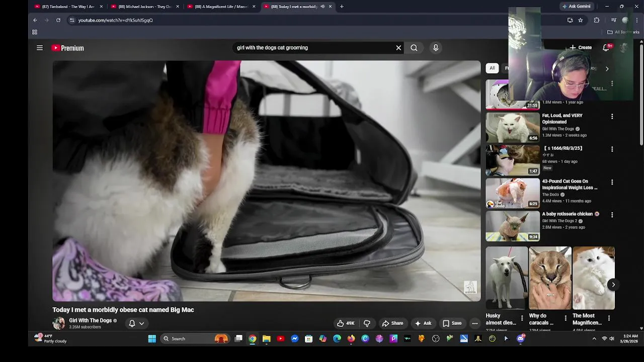Screen dimensions: 644x362
Task: Click the Ask button under the video
Action: click(x=423, y=323)
